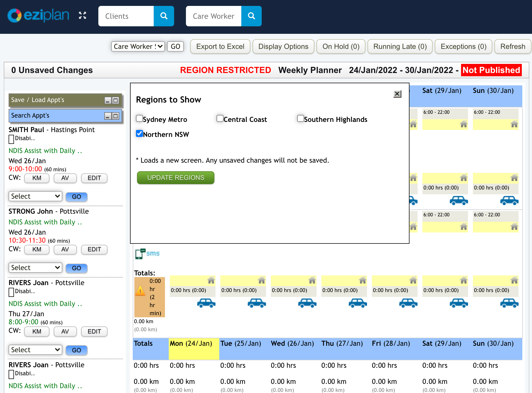The image size is (532, 393).
Task: Open the Exceptions (0) list
Action: point(463,46)
